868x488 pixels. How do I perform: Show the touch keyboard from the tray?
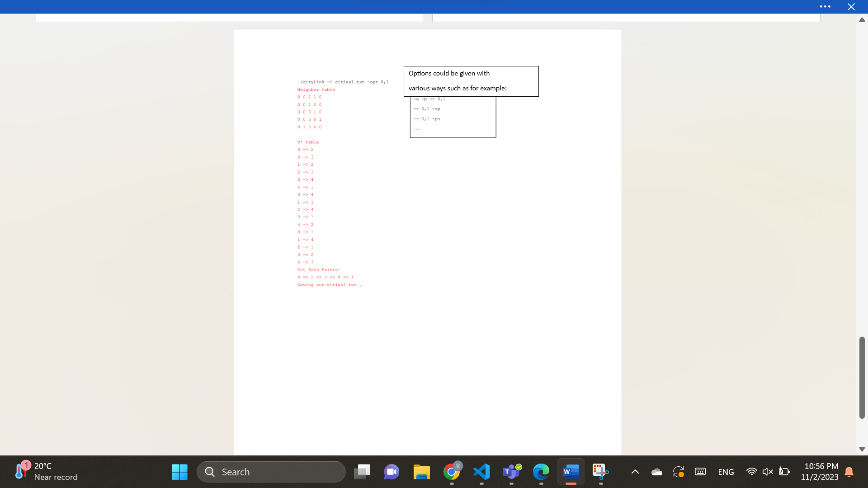click(x=700, y=471)
